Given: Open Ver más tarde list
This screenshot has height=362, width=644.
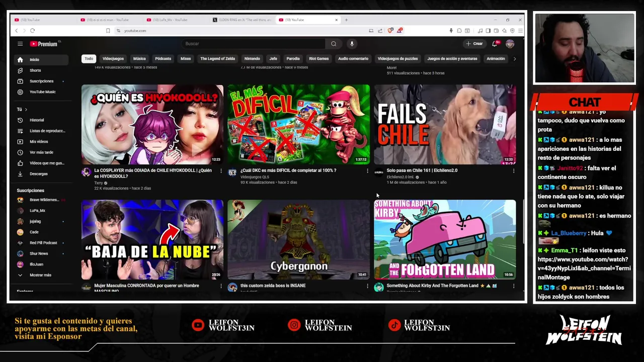Looking at the screenshot, I should tap(42, 152).
